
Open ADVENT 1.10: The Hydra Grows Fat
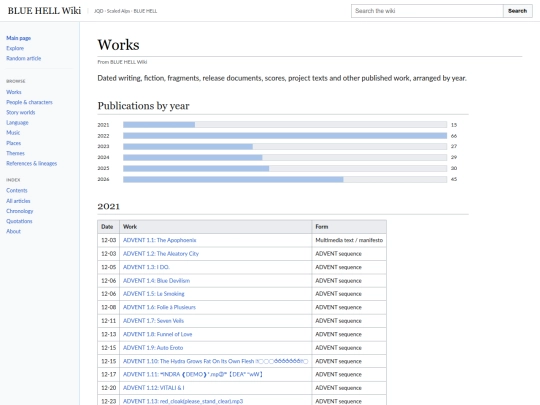pyautogui.click(x=215, y=361)
